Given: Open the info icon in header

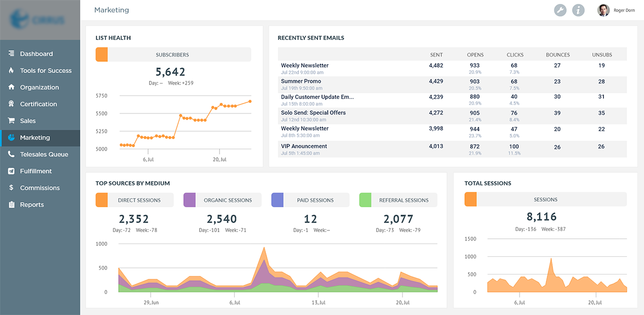Looking at the screenshot, I should [578, 10].
